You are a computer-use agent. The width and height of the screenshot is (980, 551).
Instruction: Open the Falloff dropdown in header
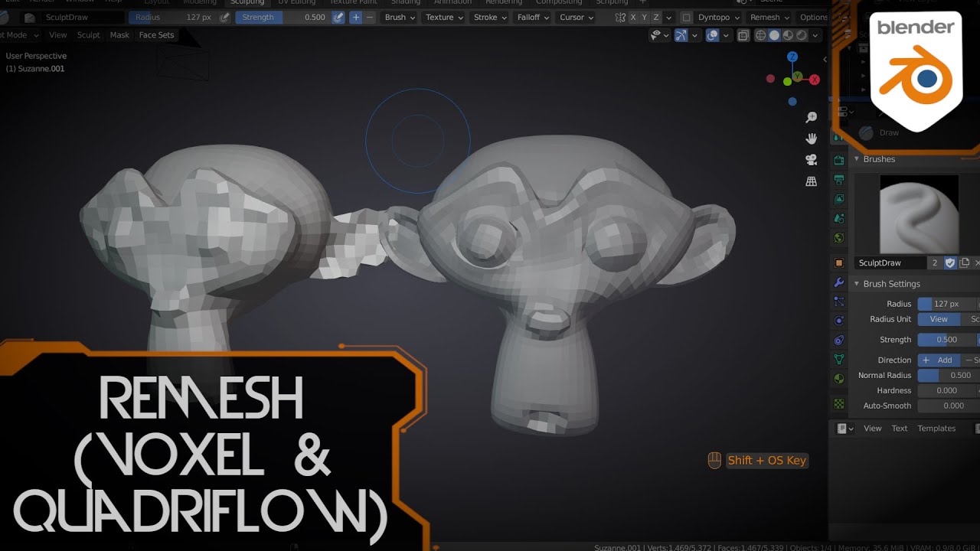point(533,17)
